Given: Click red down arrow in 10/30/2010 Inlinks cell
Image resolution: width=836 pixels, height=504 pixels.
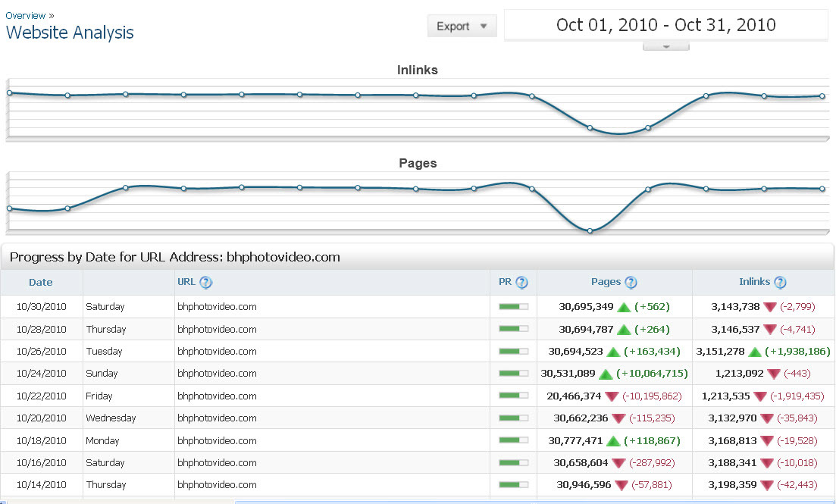Looking at the screenshot, I should pos(770,307).
